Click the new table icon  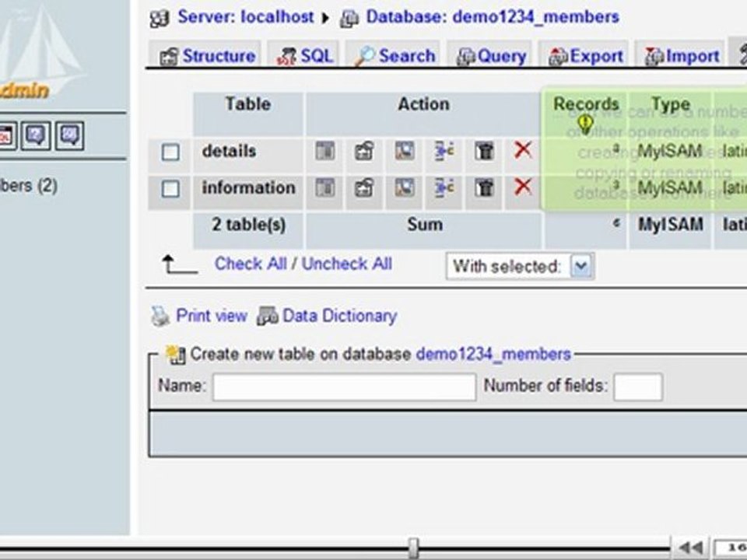175,355
